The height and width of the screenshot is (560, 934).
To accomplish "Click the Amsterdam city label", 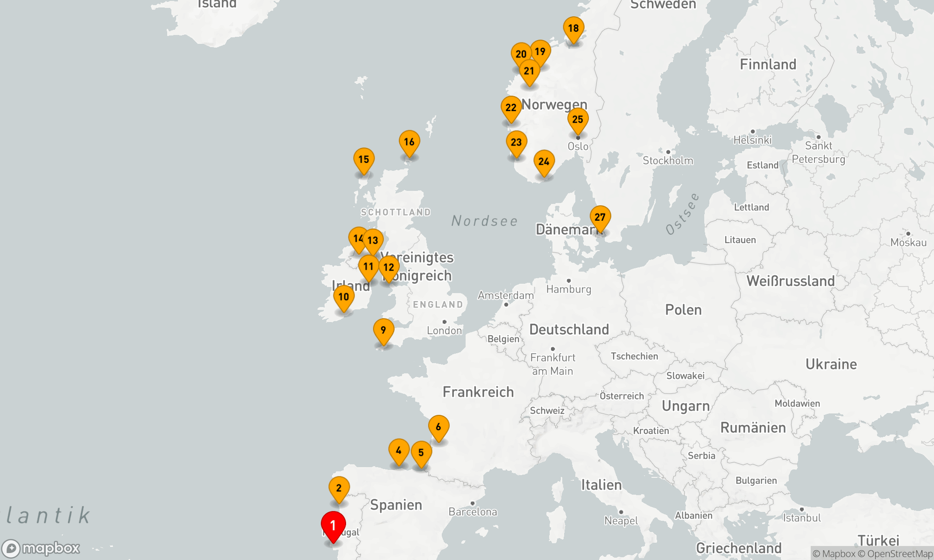I will pyautogui.click(x=506, y=295).
